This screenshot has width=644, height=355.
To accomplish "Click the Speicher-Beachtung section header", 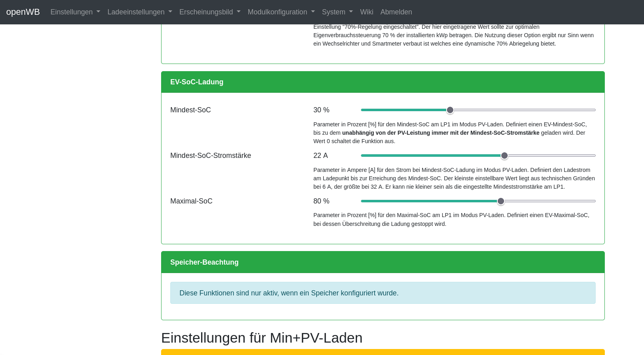I will 383,262.
